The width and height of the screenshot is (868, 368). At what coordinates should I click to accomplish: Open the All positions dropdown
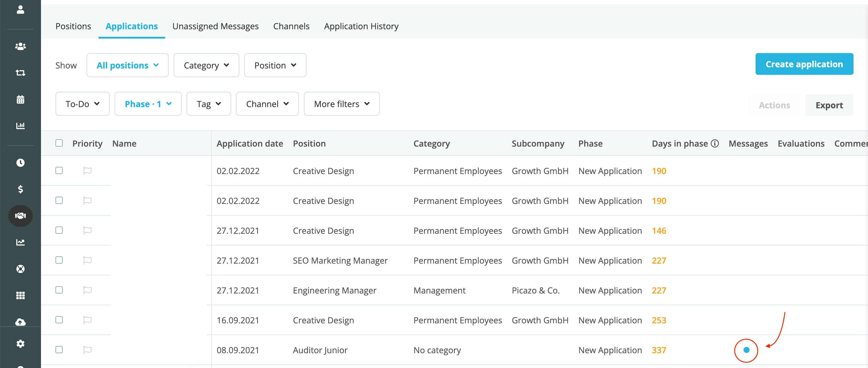pos(127,65)
